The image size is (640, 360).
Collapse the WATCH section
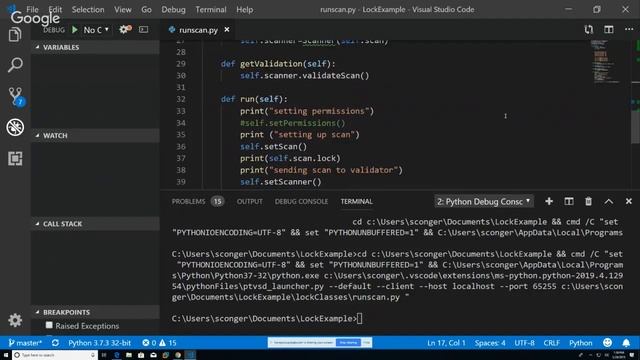95,136
